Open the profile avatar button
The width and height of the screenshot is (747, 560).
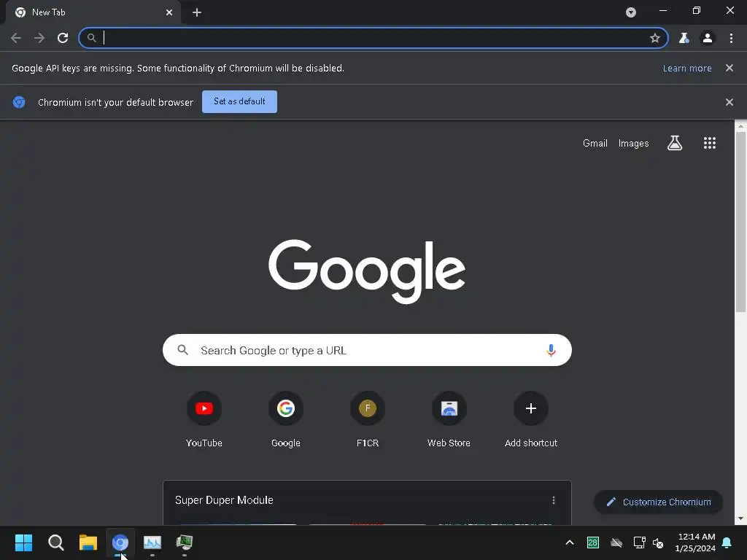pos(708,38)
